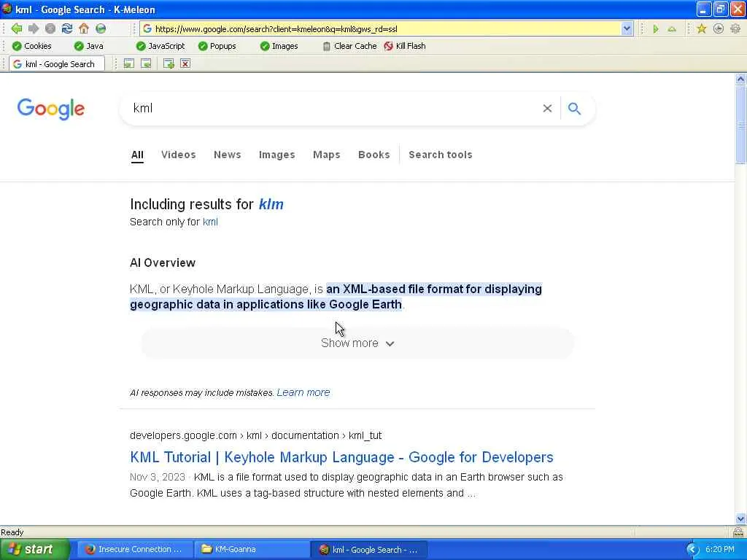Click the Google favicon in the URL bar
This screenshot has height=560, width=747.
click(147, 29)
